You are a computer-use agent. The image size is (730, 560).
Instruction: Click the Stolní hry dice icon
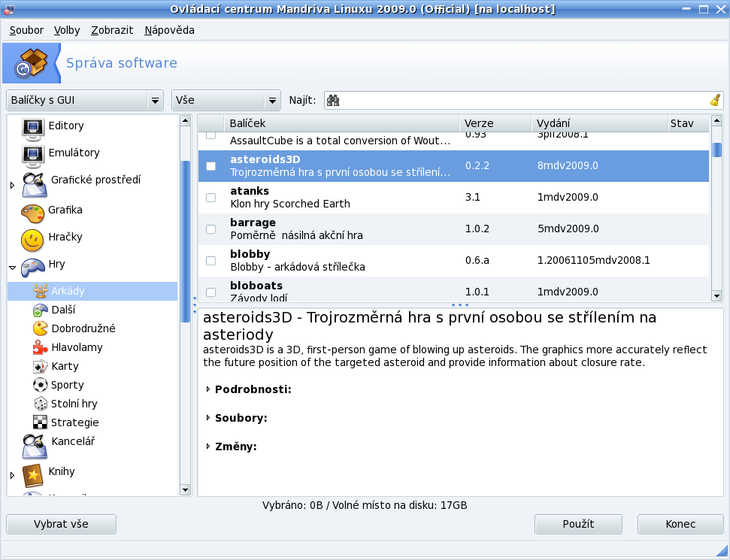[41, 404]
